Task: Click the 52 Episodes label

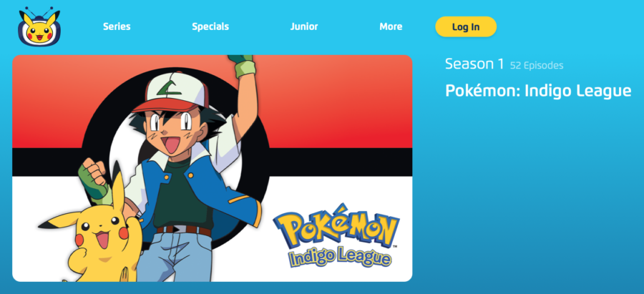Action: [x=537, y=66]
